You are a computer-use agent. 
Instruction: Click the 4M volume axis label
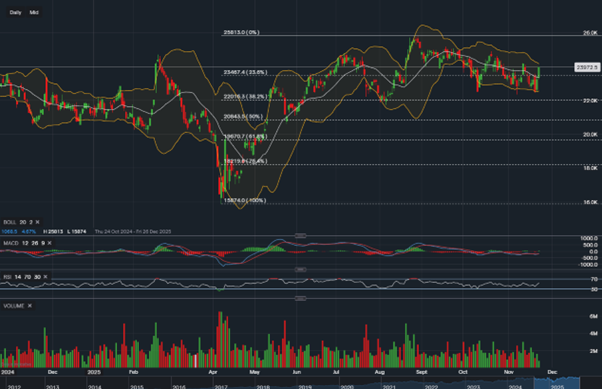coord(594,333)
